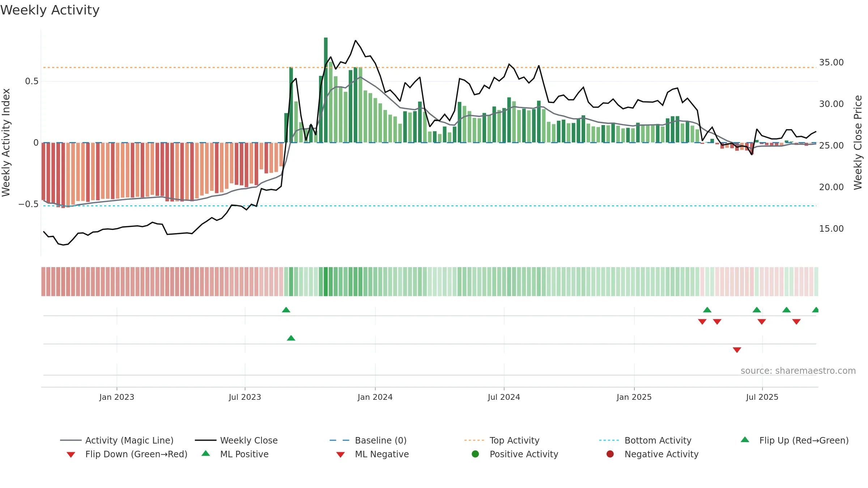Click the Negative Activity red circle icon

pyautogui.click(x=610, y=454)
